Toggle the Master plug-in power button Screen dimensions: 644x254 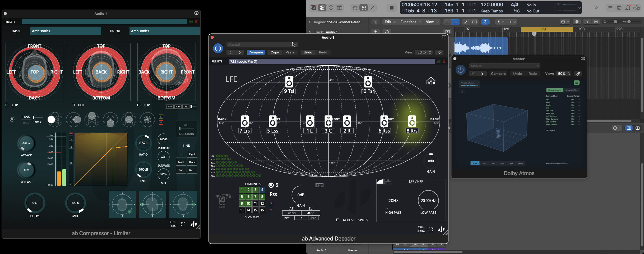461,70
